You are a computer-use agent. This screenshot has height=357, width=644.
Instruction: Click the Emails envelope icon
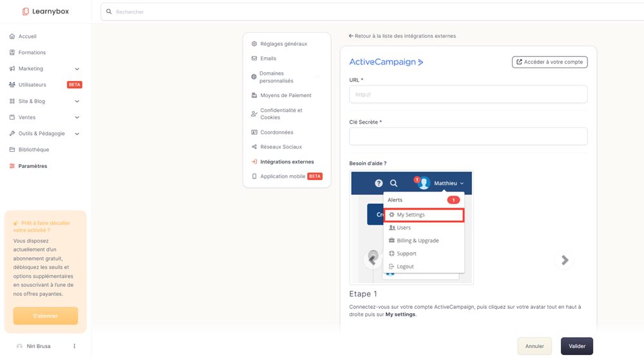pyautogui.click(x=254, y=59)
